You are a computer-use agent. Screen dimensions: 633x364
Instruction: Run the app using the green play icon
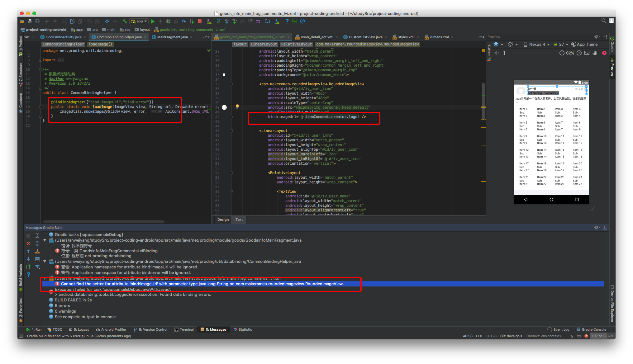click(x=153, y=21)
